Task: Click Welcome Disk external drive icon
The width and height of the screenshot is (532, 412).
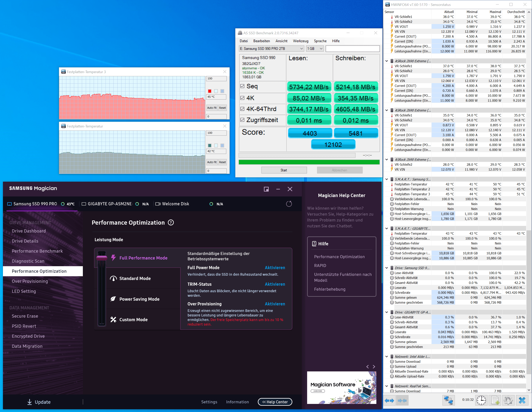Action: click(x=158, y=204)
